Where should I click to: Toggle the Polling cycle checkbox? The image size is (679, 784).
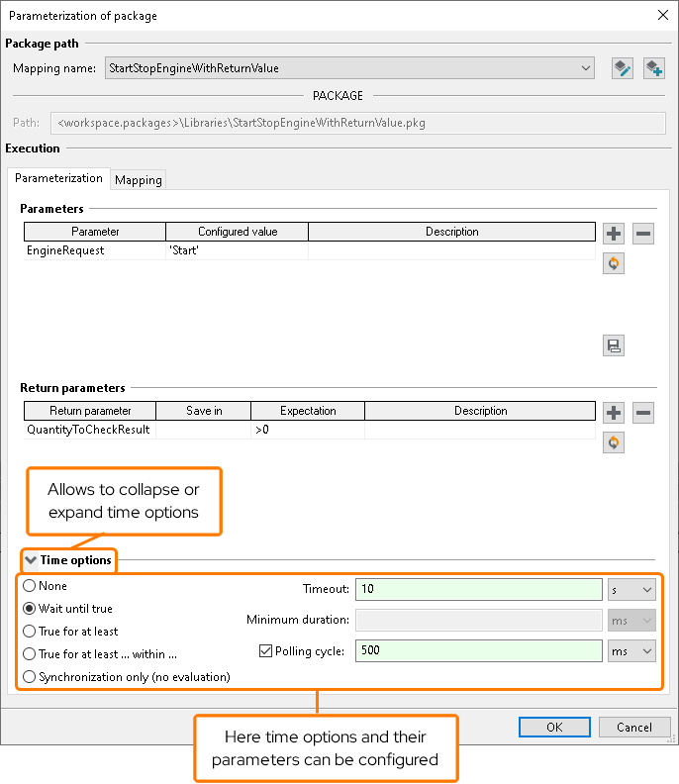tap(265, 651)
